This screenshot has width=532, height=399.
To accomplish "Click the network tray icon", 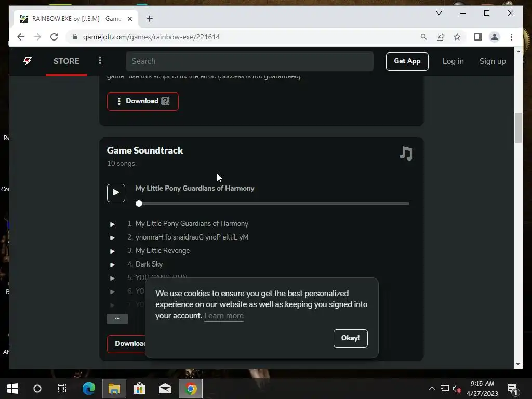I will [445, 389].
